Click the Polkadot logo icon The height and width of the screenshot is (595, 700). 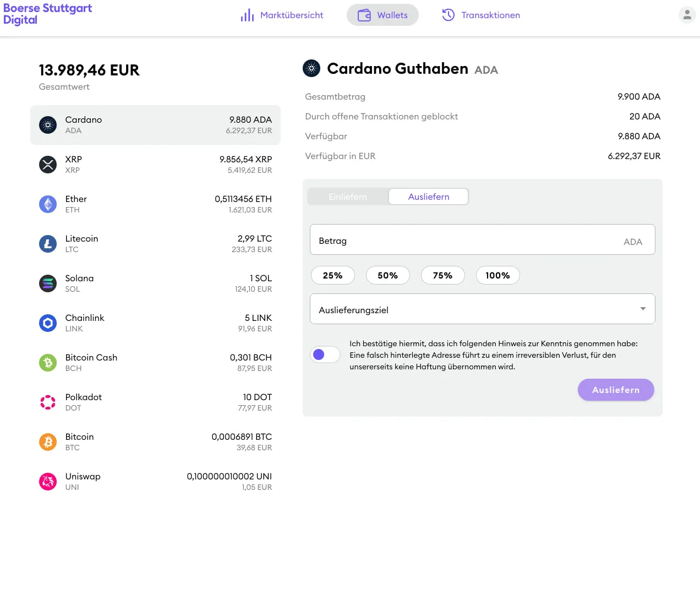(48, 402)
